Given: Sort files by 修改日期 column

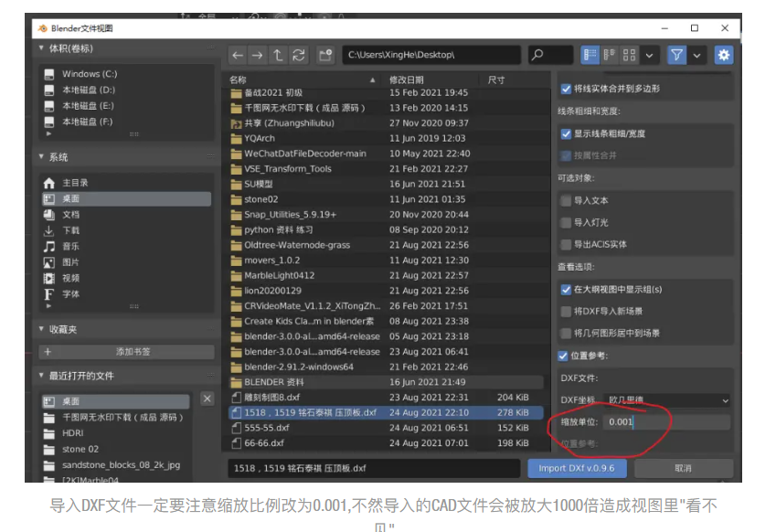Looking at the screenshot, I should [431, 80].
